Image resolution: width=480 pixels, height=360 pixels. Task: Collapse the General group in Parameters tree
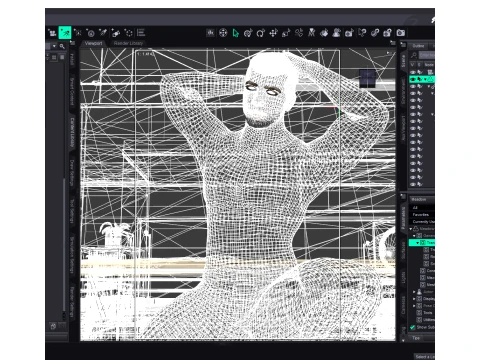pos(414,236)
